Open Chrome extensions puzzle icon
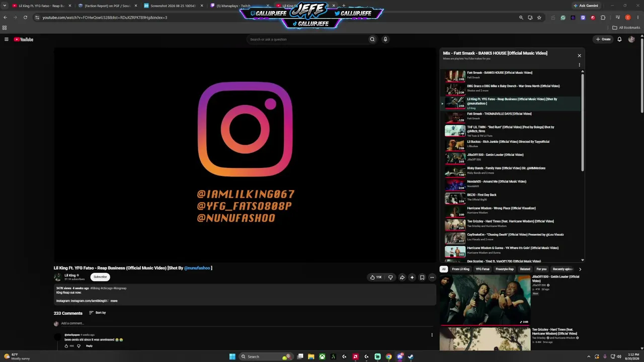 603,18
